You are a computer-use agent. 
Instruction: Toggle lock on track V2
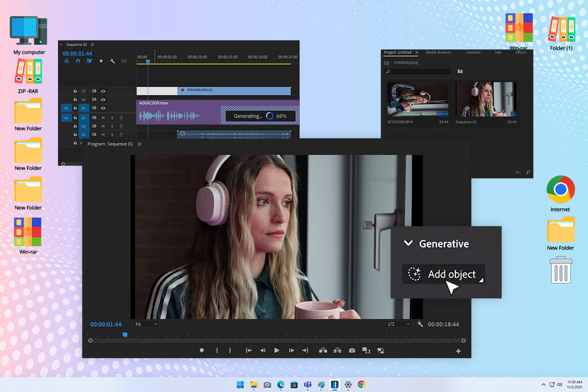click(x=75, y=99)
